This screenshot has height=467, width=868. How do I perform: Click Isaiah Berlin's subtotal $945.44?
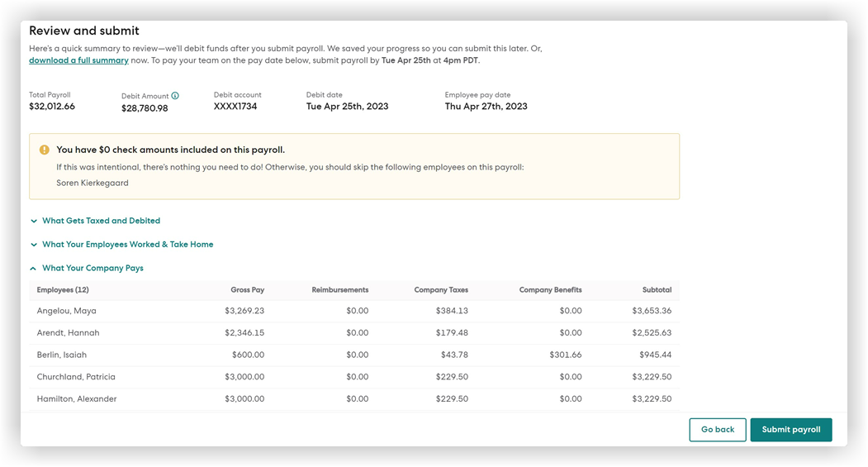click(656, 355)
